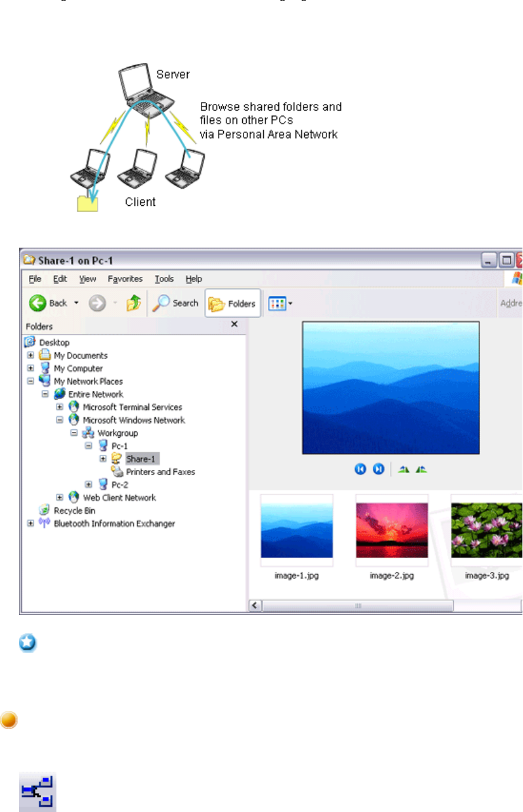The height and width of the screenshot is (812, 523).
Task: Select the image-2.jpg thumbnail
Action: tap(392, 530)
